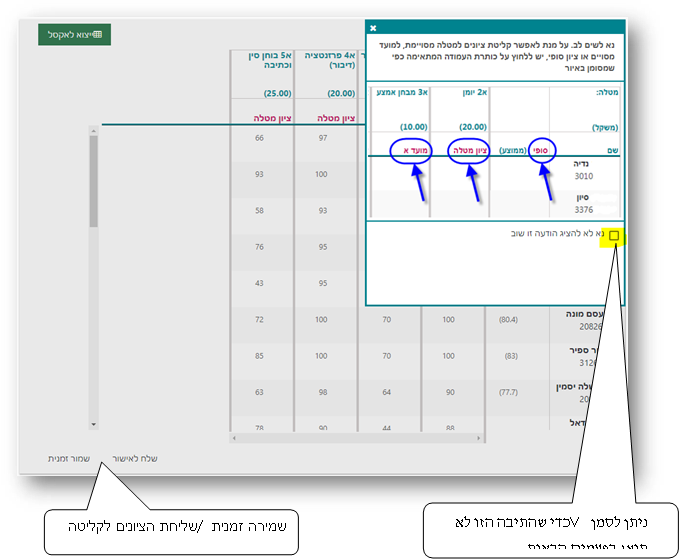Click the average value (80.4)
Screen dimensions: 680x560
506,320
